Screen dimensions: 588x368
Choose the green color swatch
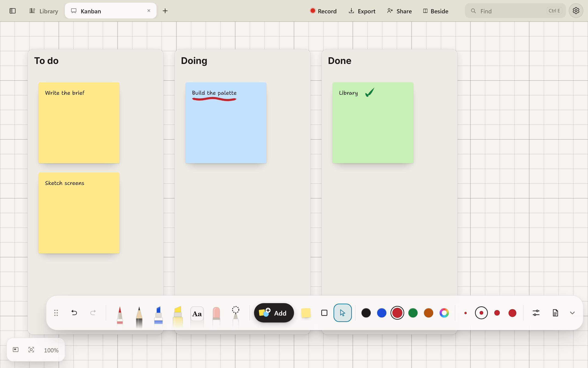[413, 313]
